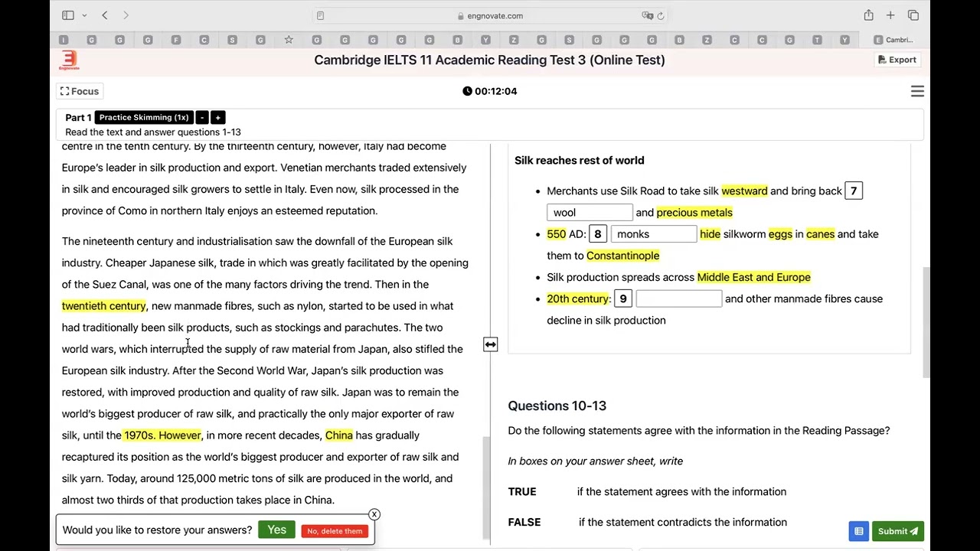Click the answer field containing wool
The image size is (980, 551).
[x=590, y=213]
